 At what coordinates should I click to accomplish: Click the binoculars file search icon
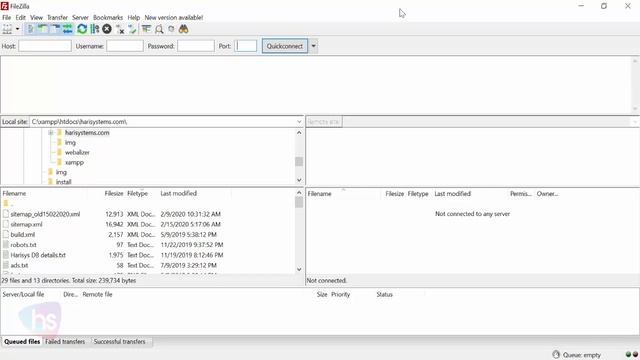click(183, 29)
